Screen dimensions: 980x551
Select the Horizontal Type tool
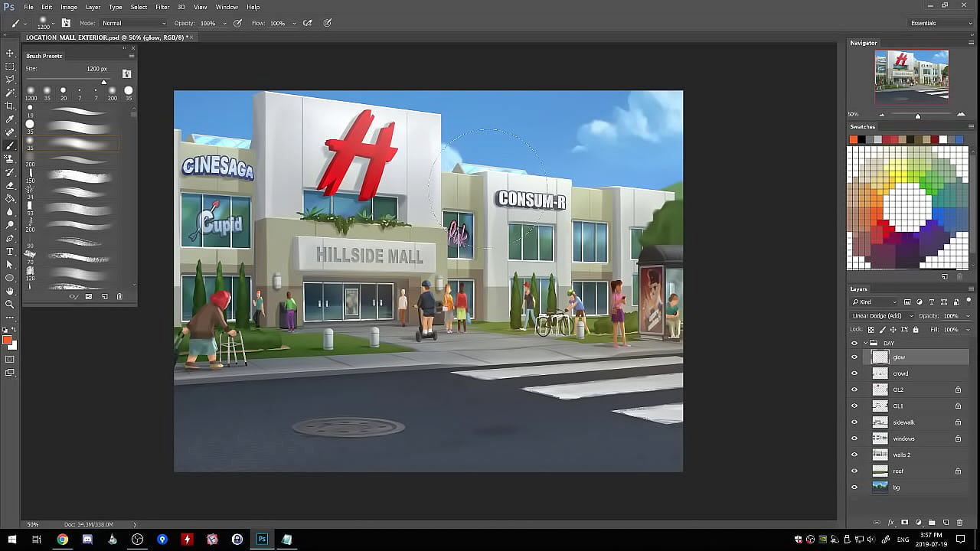(10, 251)
